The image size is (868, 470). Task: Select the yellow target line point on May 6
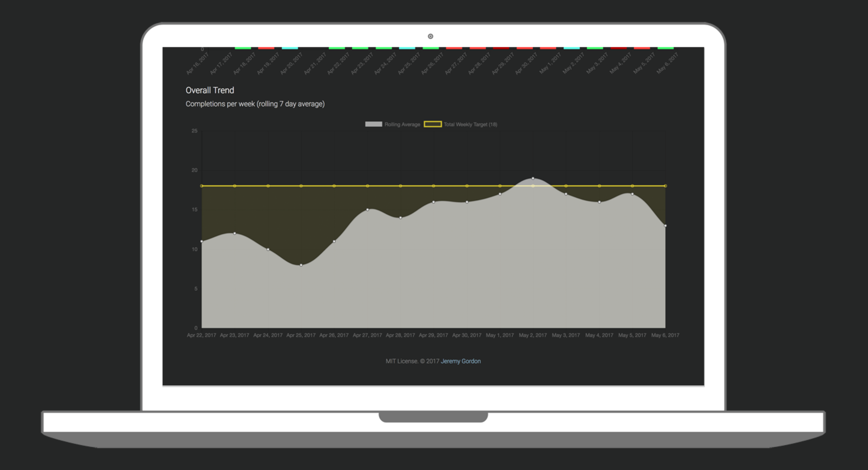tap(665, 186)
